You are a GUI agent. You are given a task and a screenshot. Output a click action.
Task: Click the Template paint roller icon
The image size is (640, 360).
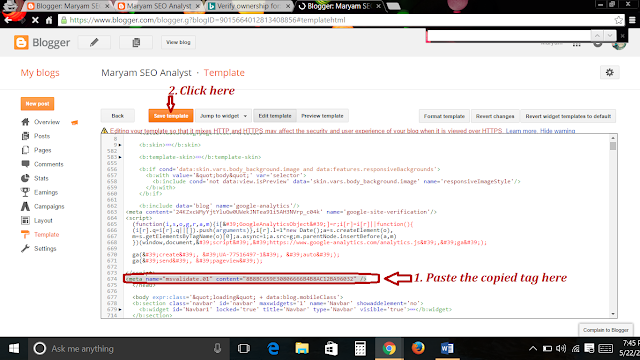tap(25, 235)
